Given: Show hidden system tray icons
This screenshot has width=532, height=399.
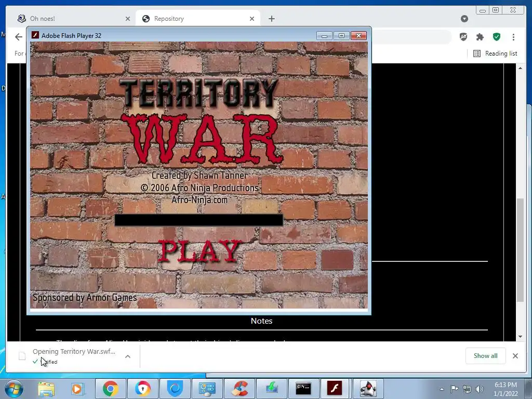Looking at the screenshot, I should [442, 389].
